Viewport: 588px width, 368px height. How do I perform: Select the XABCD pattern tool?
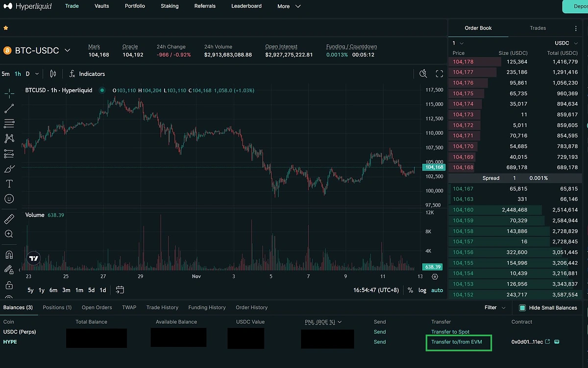pyautogui.click(x=9, y=138)
